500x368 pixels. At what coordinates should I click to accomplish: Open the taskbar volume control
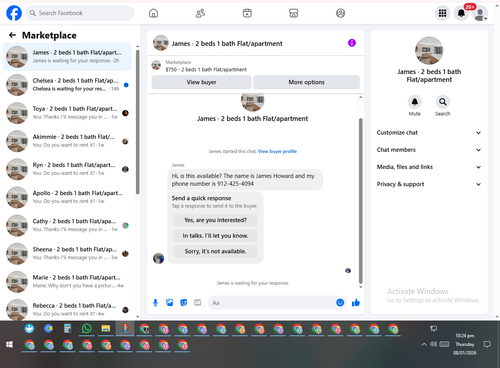[433, 344]
